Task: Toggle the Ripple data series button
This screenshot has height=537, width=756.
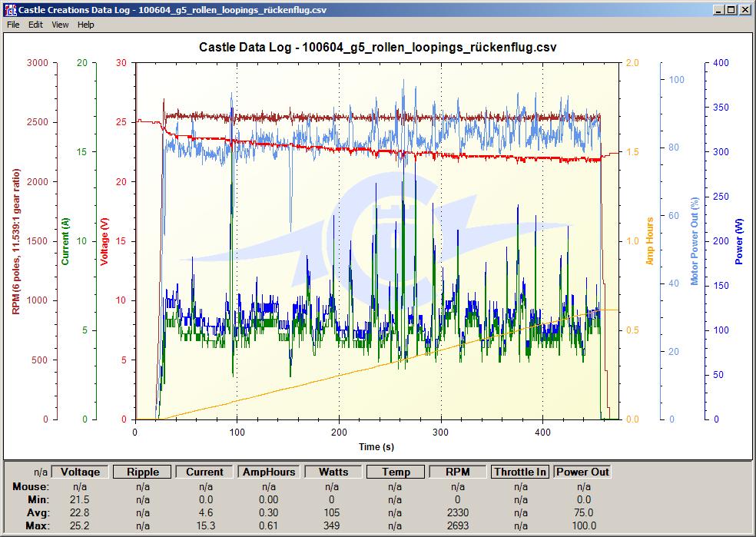Action: click(143, 472)
